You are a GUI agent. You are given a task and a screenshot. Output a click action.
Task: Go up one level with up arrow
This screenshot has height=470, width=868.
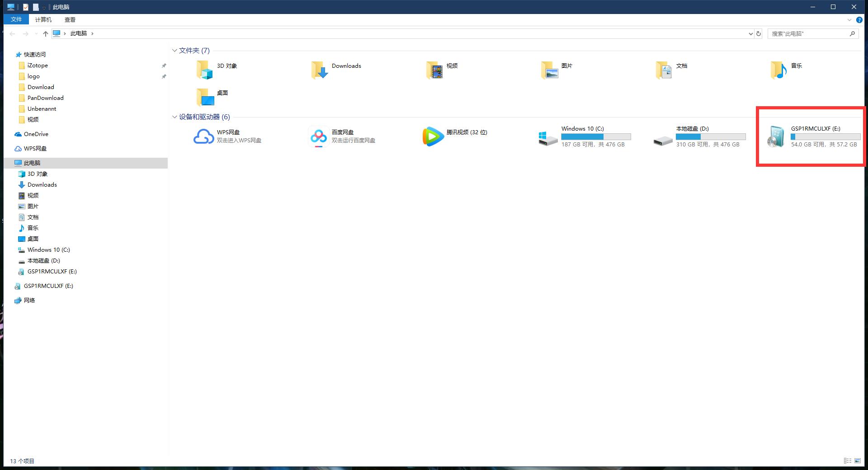click(45, 33)
